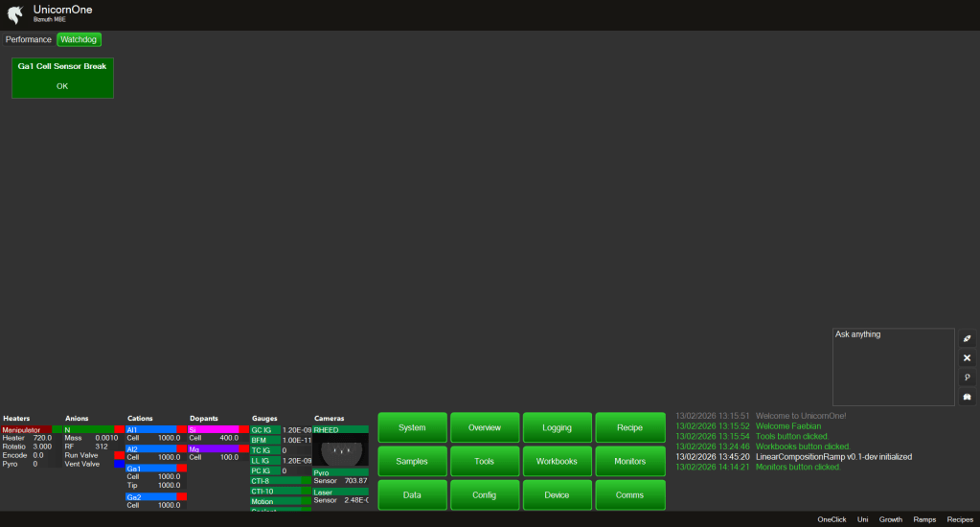The width and height of the screenshot is (980, 527).
Task: Click the green status square beside Manipulator
Action: point(57,430)
